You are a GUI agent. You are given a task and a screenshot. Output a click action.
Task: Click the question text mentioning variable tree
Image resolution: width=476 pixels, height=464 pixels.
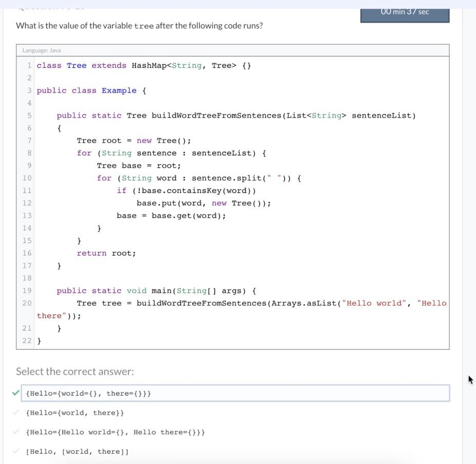click(x=139, y=24)
